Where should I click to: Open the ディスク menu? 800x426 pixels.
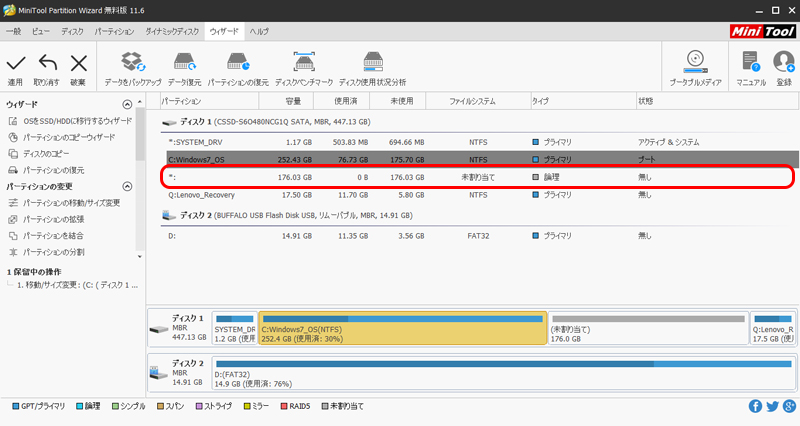click(x=72, y=32)
